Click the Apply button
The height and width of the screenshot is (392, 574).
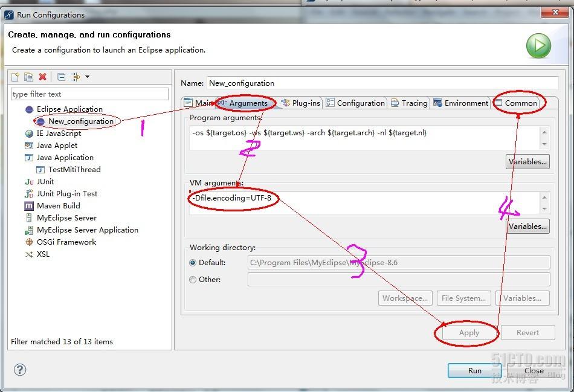tap(469, 333)
